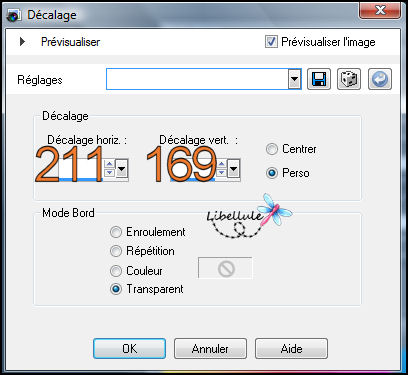The image size is (408, 375).
Task: Open the Décalage horiz. value dropdown arrow
Action: [122, 169]
